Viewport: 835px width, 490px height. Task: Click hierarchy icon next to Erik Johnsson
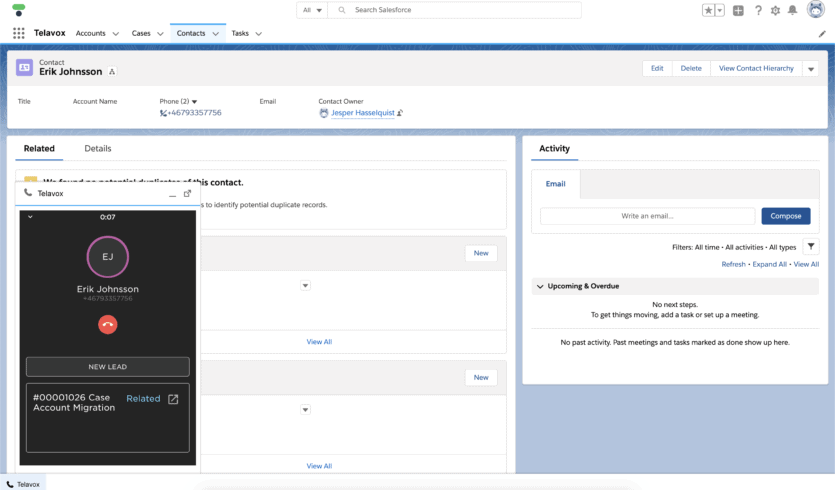click(x=112, y=72)
